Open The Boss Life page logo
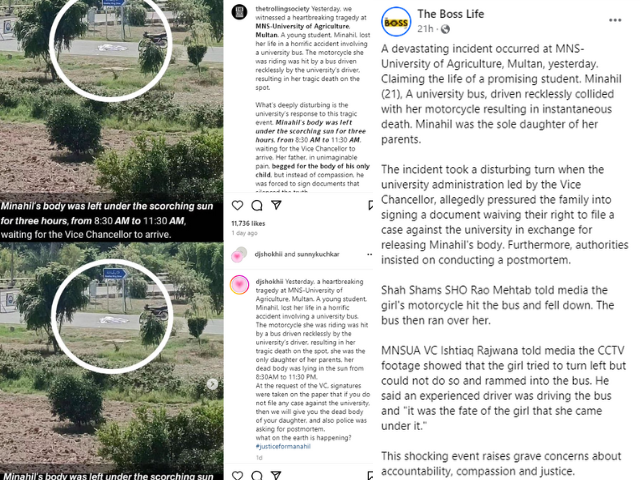Image resolution: width=640 pixels, height=480 pixels. (x=396, y=22)
